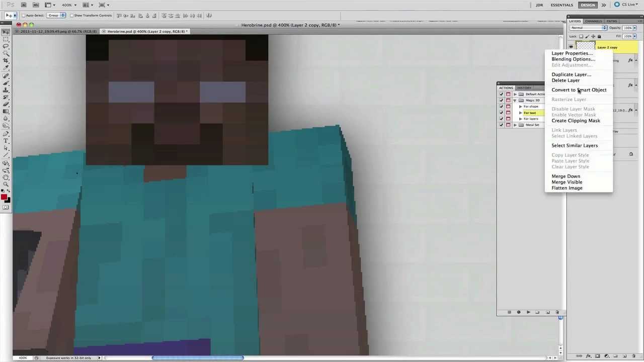Toggle Auto-Select checkbox

(24, 16)
